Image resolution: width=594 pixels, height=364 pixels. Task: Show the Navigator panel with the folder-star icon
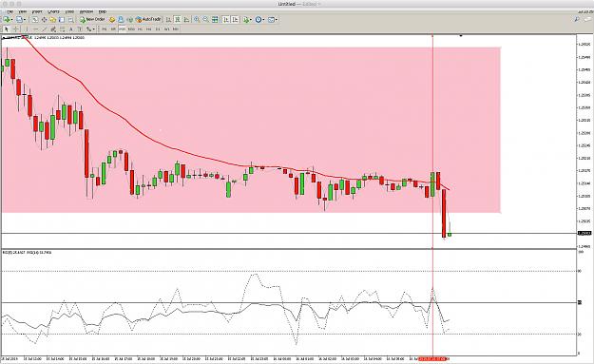[53, 19]
